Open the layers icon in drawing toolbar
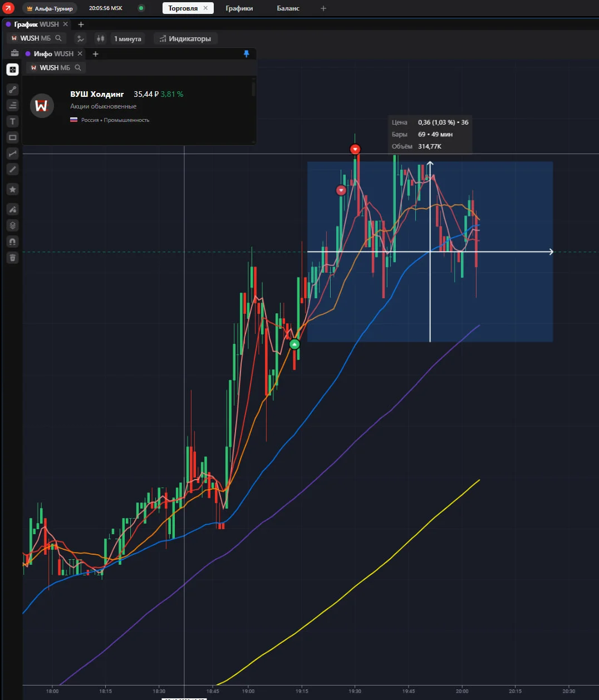 (x=13, y=225)
